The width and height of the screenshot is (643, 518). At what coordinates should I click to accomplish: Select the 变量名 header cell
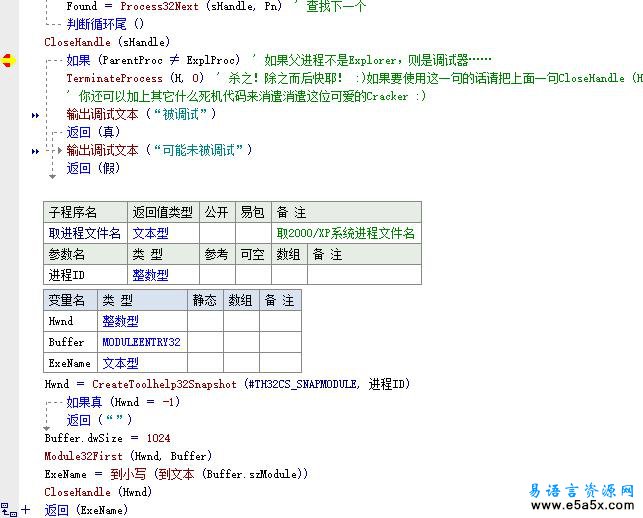(x=70, y=300)
